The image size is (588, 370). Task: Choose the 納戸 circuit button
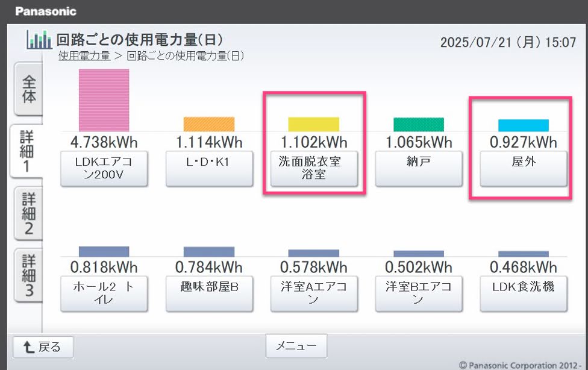click(418, 169)
